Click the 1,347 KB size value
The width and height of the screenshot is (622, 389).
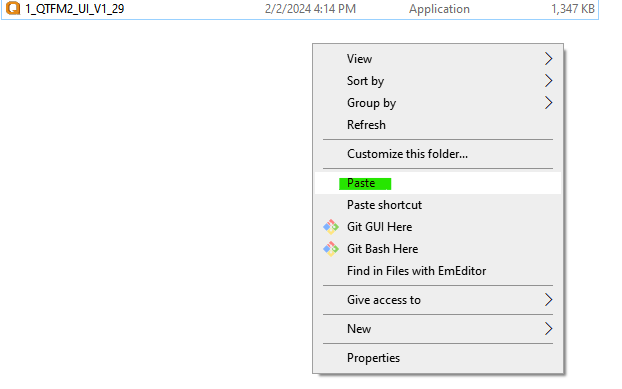point(573,9)
